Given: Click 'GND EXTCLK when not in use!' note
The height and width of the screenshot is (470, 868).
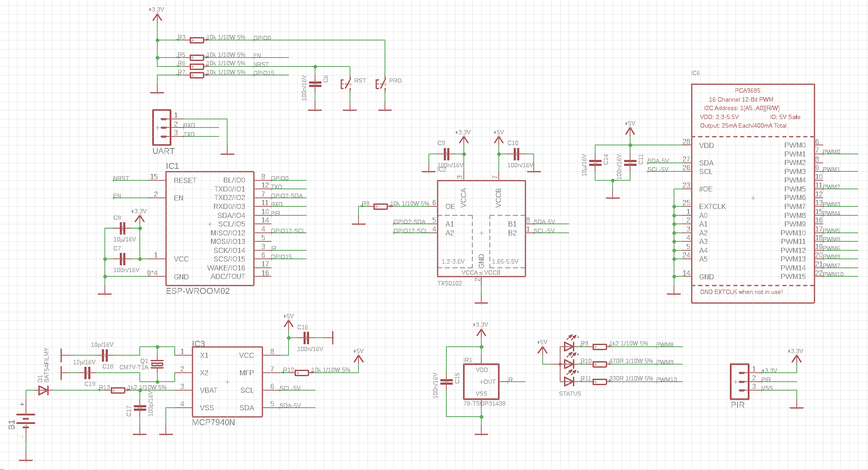Looking at the screenshot, I should 741,292.
